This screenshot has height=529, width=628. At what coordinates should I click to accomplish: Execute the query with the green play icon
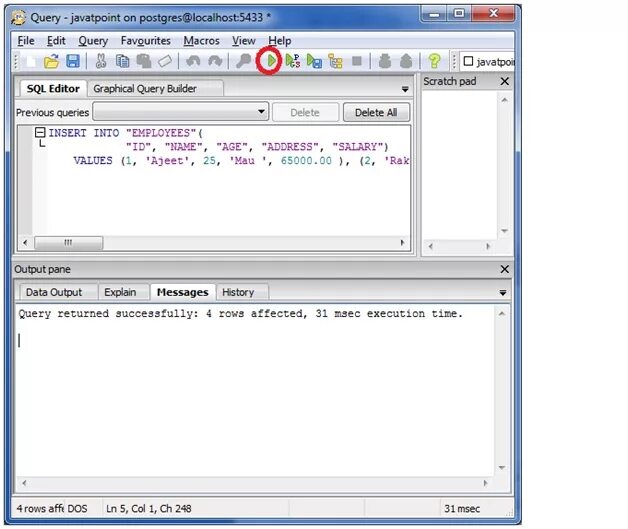coord(271,61)
